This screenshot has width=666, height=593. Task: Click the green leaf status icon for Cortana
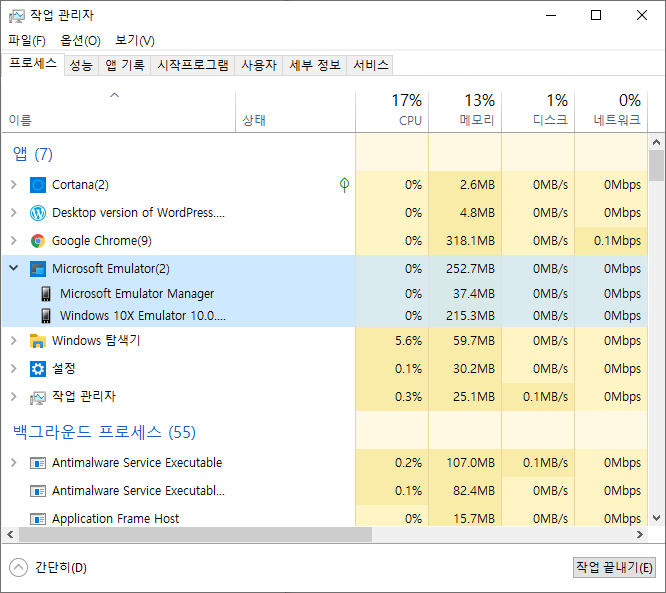coord(344,185)
